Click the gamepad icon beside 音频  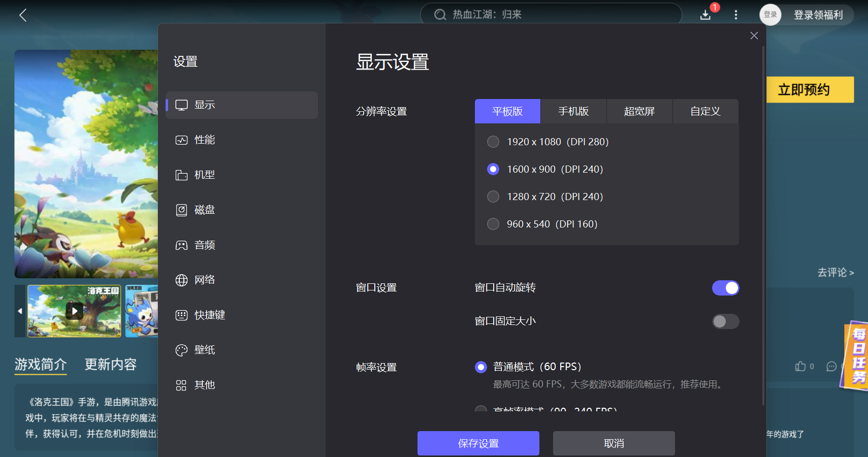point(181,245)
